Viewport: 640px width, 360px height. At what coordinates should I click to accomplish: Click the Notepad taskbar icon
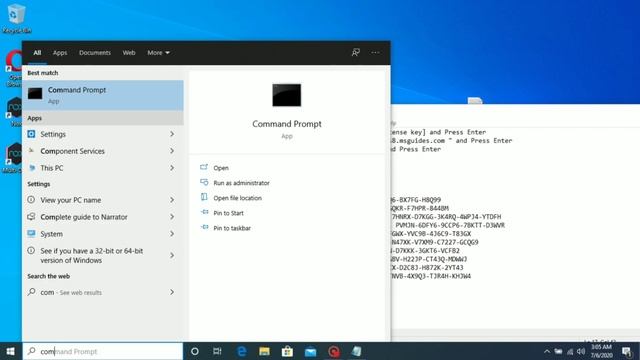click(x=357, y=351)
